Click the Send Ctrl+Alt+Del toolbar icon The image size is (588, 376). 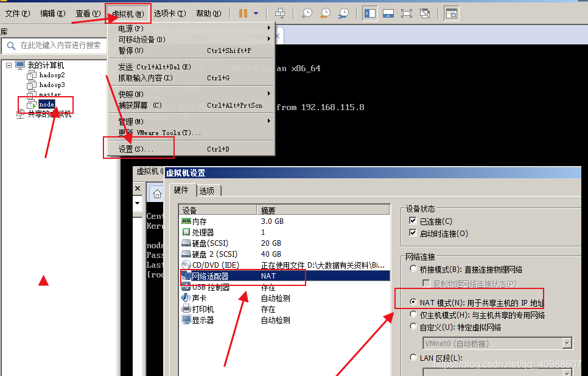[x=280, y=13]
